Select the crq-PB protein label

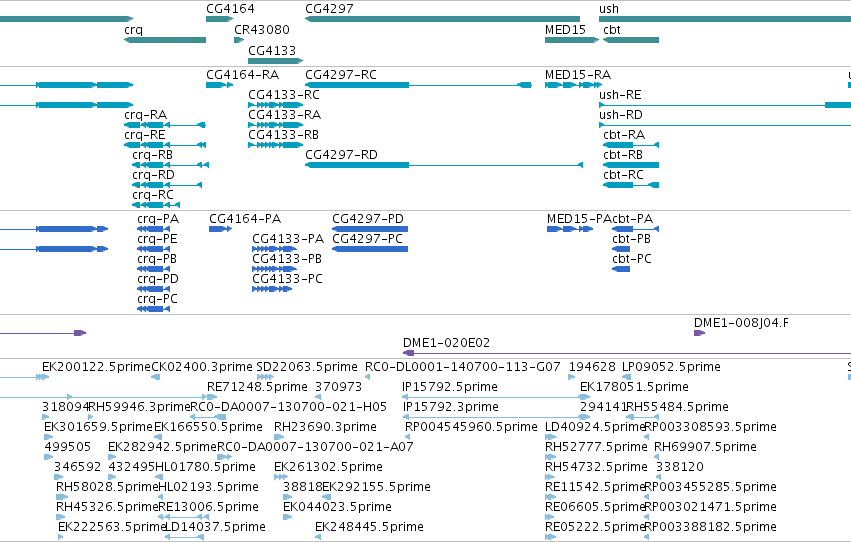157,259
